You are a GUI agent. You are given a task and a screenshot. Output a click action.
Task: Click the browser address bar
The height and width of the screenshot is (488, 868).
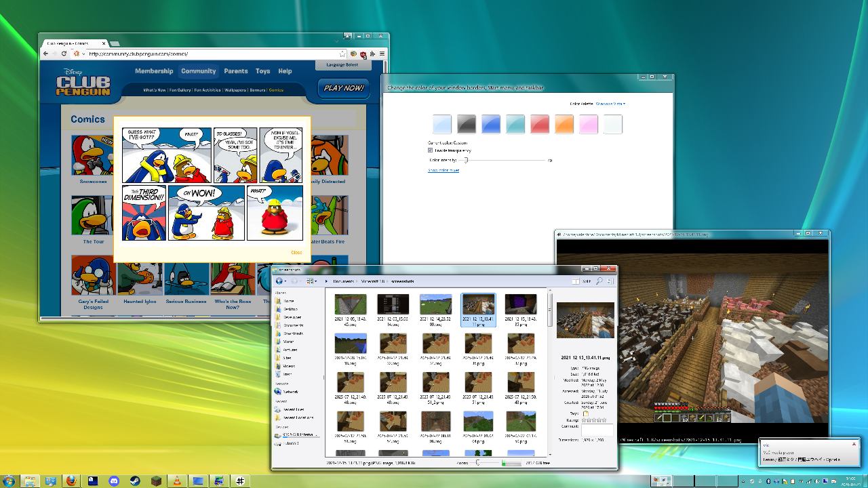(210, 54)
